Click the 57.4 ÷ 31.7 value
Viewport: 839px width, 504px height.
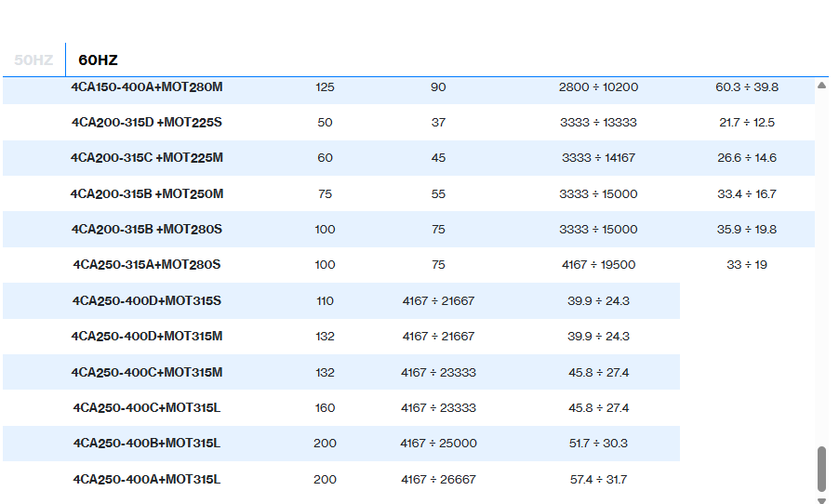tap(598, 480)
